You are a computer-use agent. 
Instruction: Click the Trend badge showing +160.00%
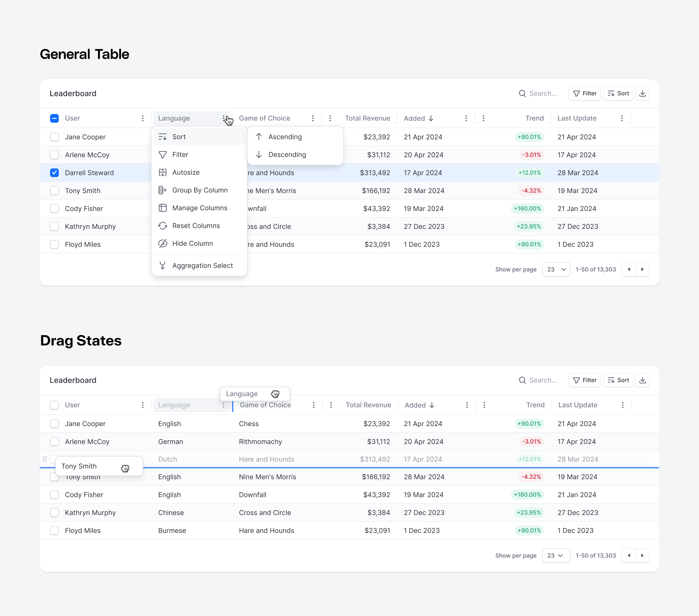[528, 209]
